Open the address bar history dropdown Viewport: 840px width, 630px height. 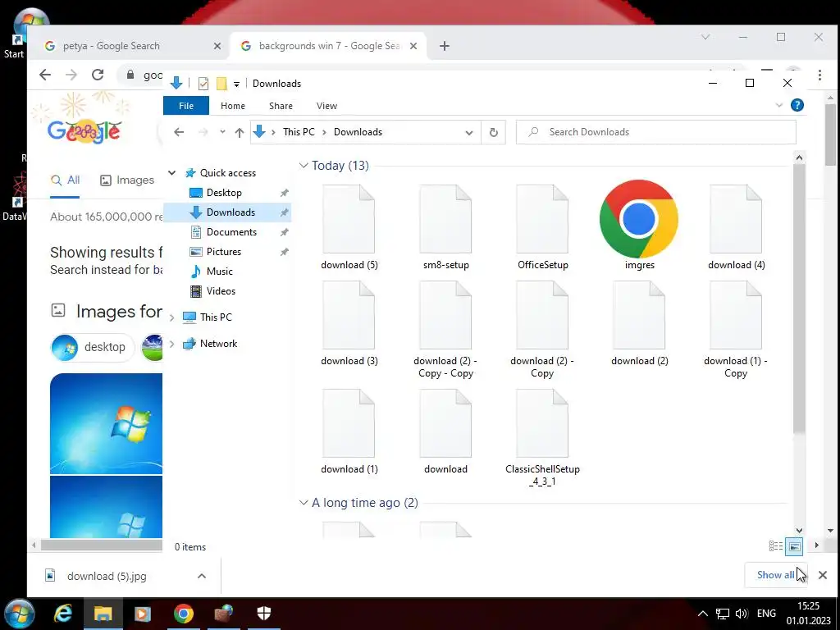click(468, 132)
